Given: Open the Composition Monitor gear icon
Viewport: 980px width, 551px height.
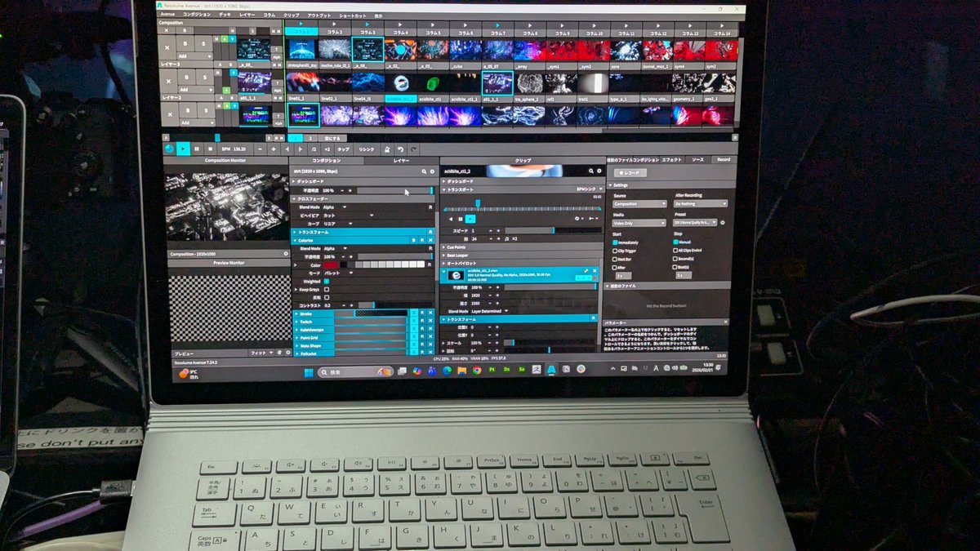Looking at the screenshot, I should (286, 254).
